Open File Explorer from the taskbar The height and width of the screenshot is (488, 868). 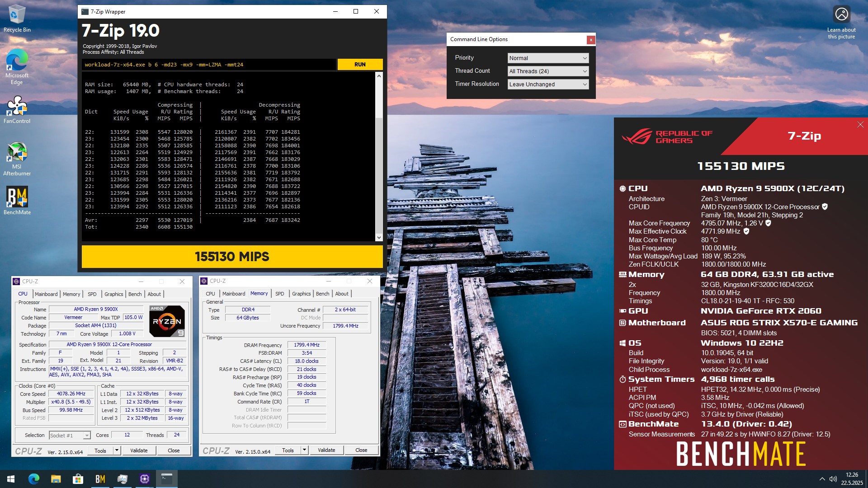pos(56,479)
